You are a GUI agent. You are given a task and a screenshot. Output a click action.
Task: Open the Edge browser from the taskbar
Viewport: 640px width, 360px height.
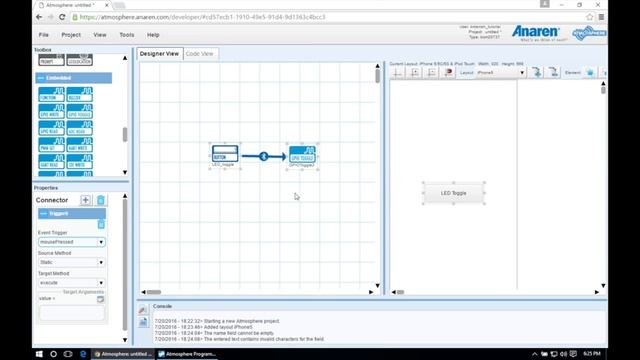pyautogui.click(x=83, y=354)
